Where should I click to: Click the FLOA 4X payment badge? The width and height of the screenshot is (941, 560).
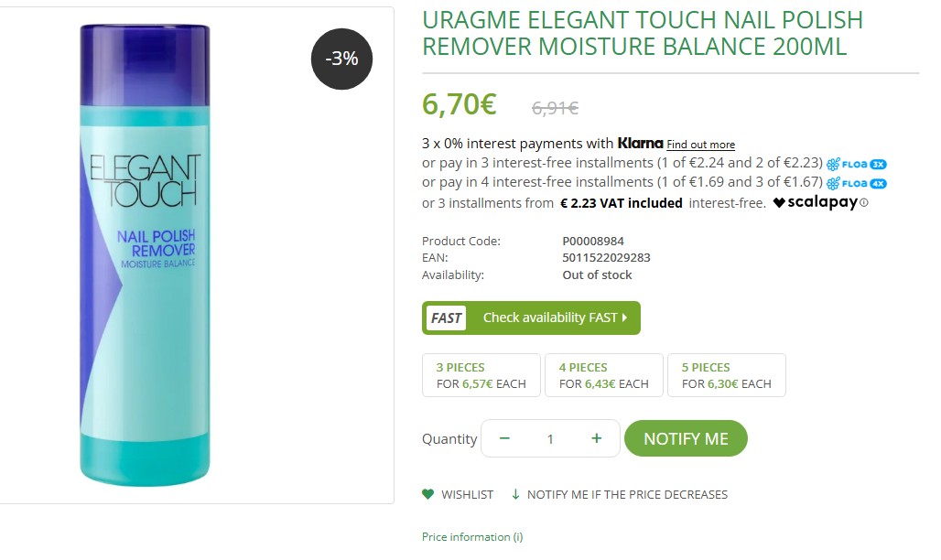coord(857,184)
